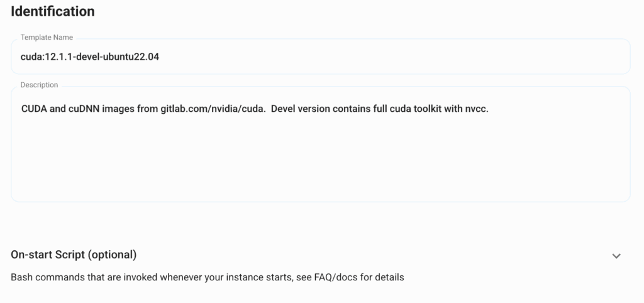Click the Template Name field label
644x303 pixels.
(47, 38)
